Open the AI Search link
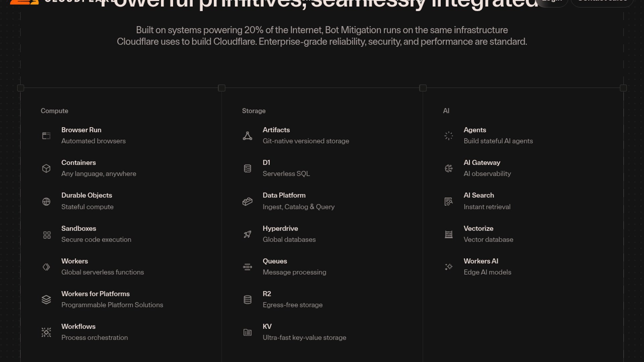 click(479, 195)
